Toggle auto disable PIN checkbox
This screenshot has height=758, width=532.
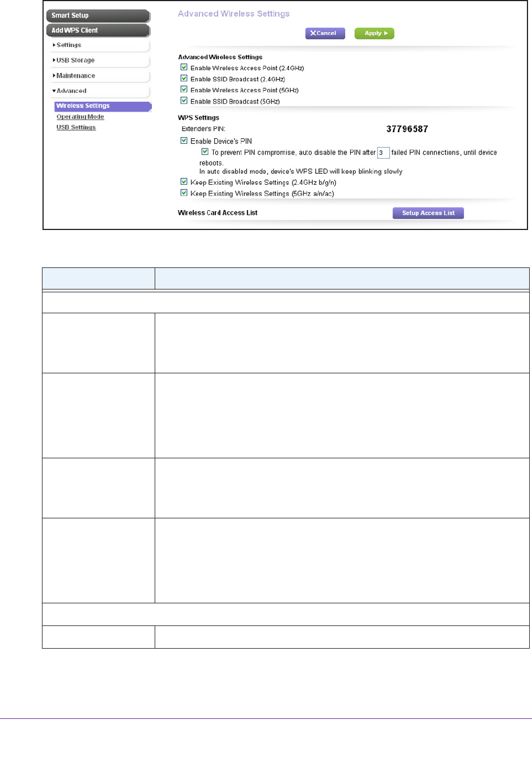[x=205, y=152]
